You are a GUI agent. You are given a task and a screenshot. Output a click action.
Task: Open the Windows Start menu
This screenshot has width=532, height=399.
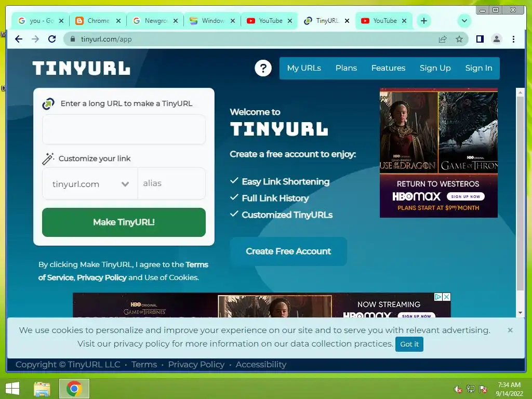[12, 389]
